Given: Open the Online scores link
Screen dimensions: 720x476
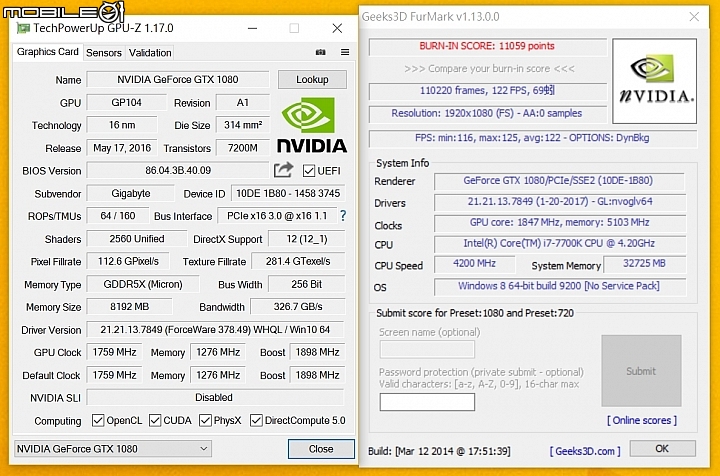Looking at the screenshot, I should pos(641,420).
